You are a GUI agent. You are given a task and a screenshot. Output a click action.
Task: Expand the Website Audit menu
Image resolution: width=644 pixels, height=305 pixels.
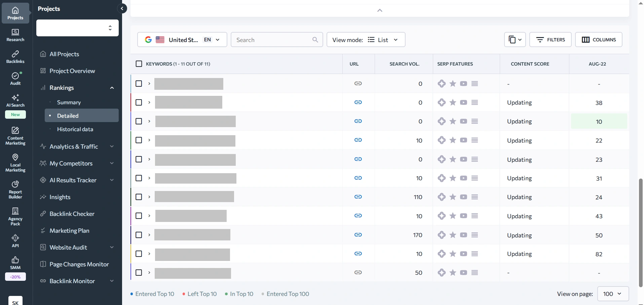tap(112, 247)
